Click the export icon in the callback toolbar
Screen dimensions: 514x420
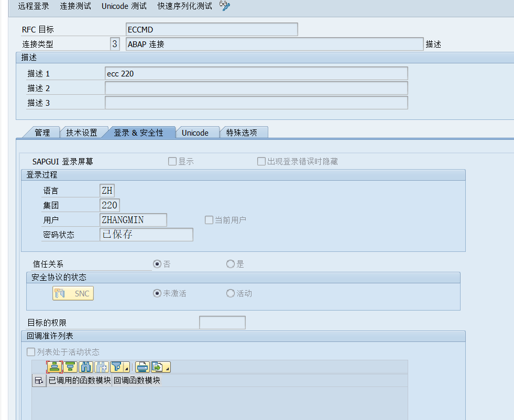click(157, 367)
